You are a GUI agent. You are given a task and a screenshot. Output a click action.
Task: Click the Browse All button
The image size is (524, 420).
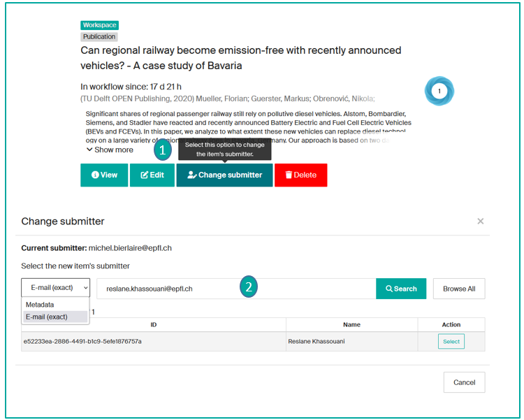coord(459,289)
